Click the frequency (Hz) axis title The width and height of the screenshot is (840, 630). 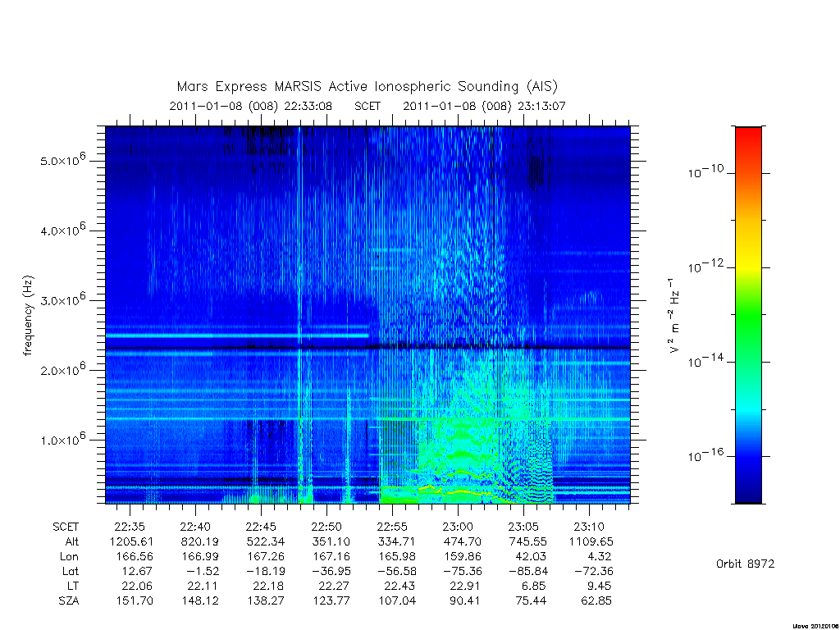(28, 315)
